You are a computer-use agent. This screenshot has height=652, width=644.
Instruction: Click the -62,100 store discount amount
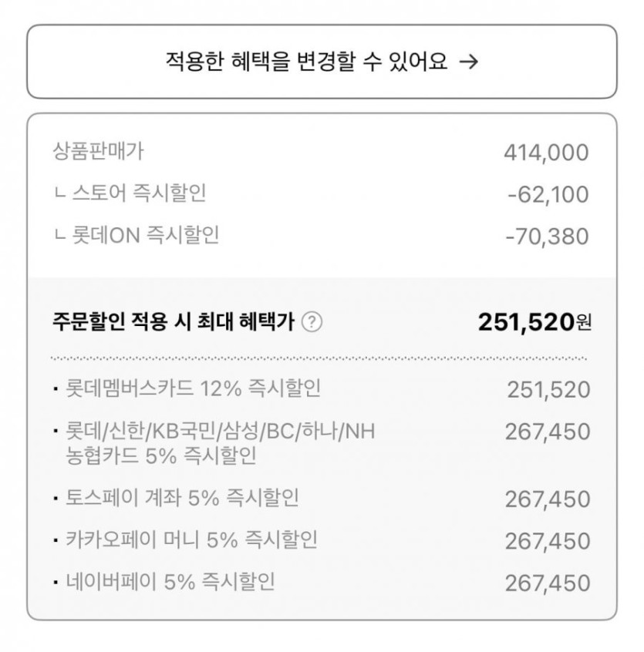pos(548,194)
